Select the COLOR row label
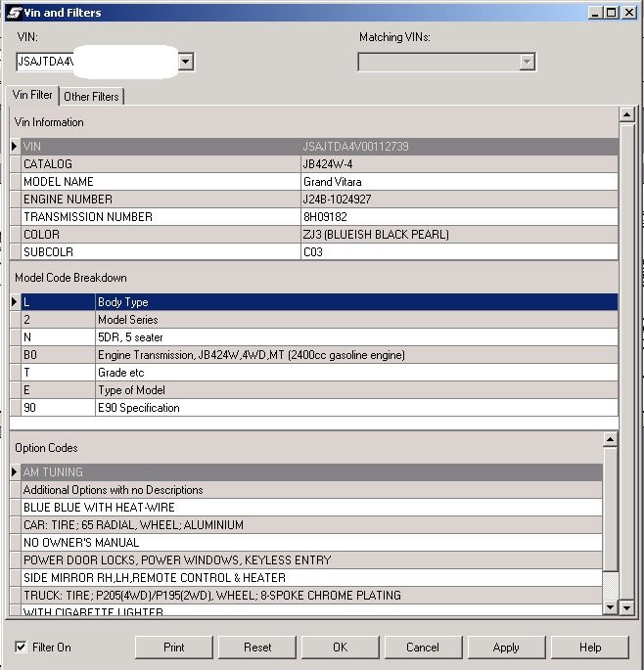This screenshot has width=644, height=670. (x=161, y=234)
